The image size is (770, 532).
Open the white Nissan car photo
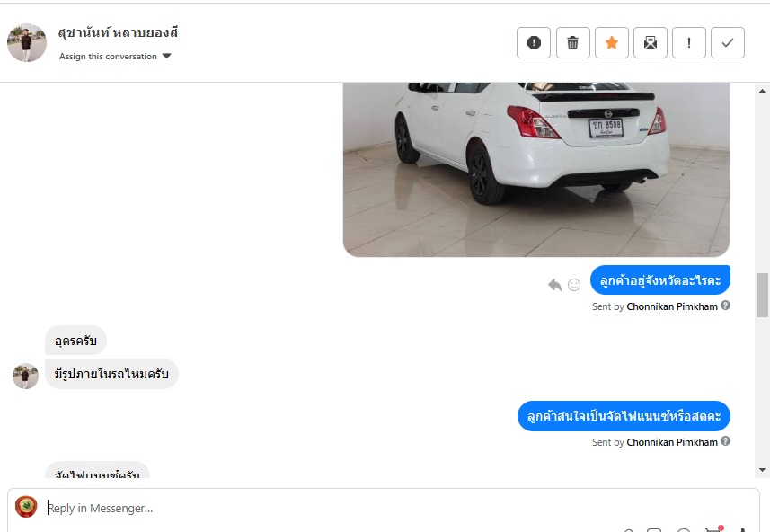click(x=536, y=169)
